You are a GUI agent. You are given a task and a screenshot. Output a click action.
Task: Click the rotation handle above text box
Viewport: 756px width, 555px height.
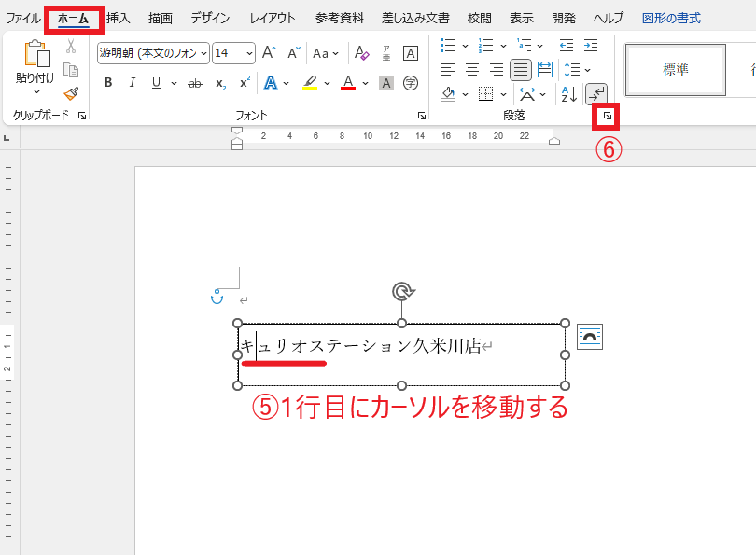click(x=402, y=291)
